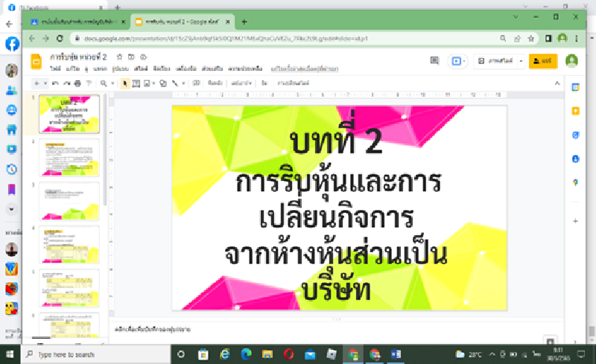Select the cursor tool in toolbar
Screen dimensions: 596x364
(125, 83)
